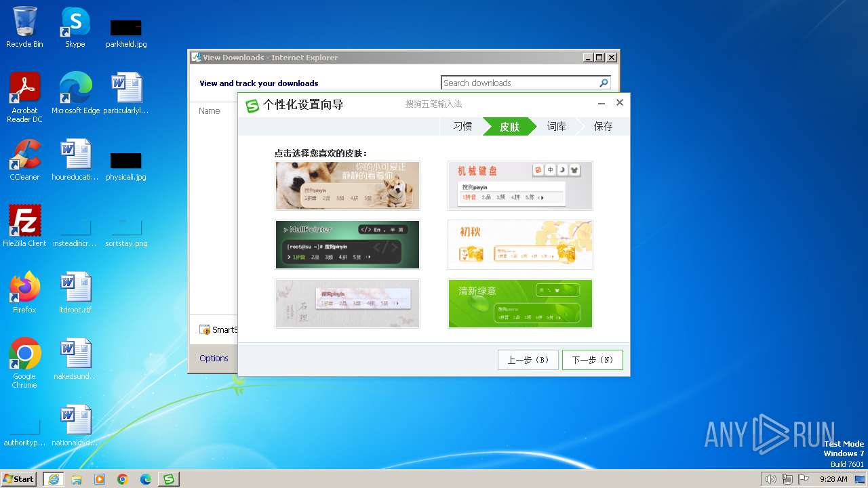The height and width of the screenshot is (488, 868).
Task: Click the 下一步(N) next button
Action: [x=593, y=360]
